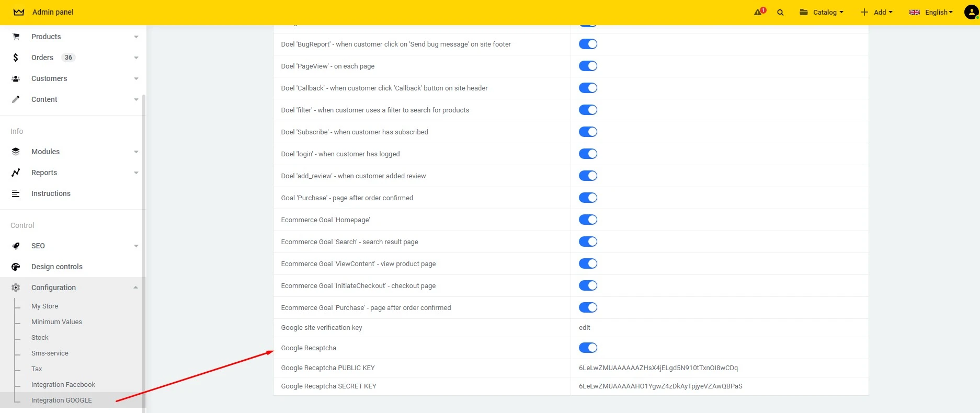Click the Design controls palette icon
This screenshot has width=980, height=413.
(x=16, y=267)
